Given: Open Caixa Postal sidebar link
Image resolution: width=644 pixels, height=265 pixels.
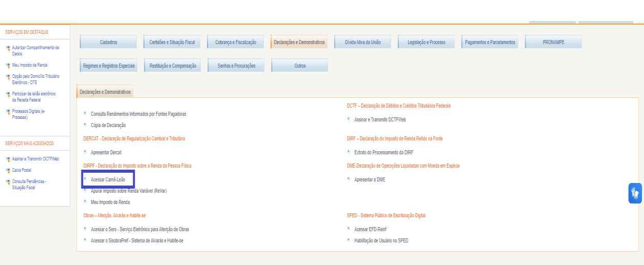Looking at the screenshot, I should click(22, 170).
